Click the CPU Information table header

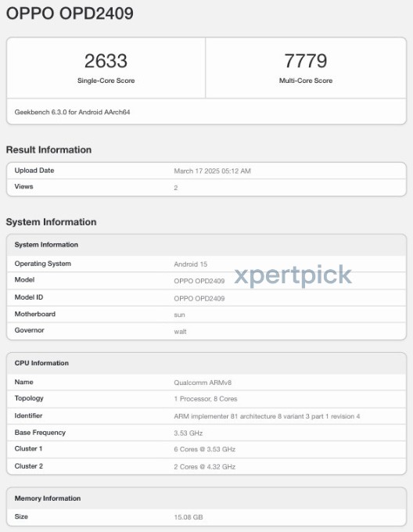point(206,363)
